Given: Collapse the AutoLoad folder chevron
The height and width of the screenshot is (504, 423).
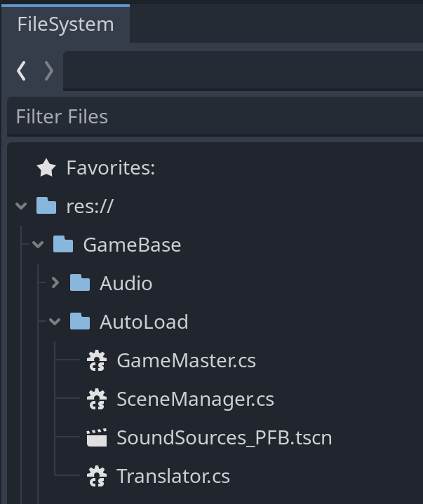Looking at the screenshot, I should click(x=55, y=322).
